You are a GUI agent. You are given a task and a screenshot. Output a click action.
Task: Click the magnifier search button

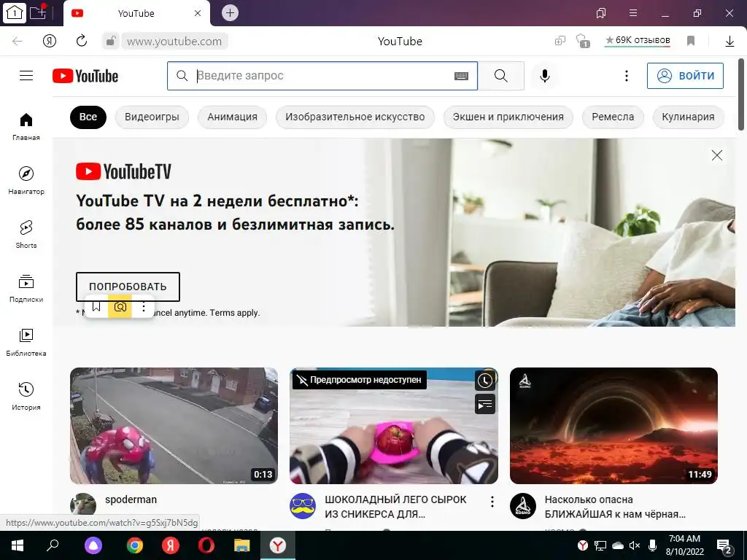[x=500, y=76]
